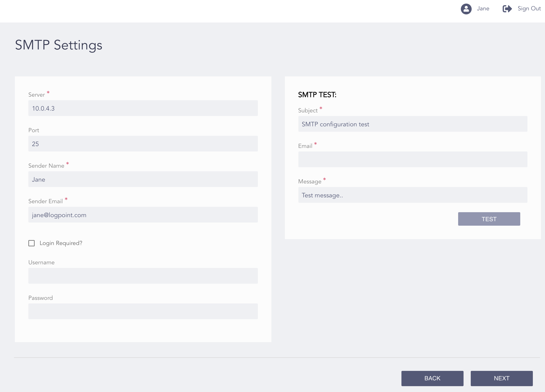
Task: Click the Login Required label text
Action: 61,243
